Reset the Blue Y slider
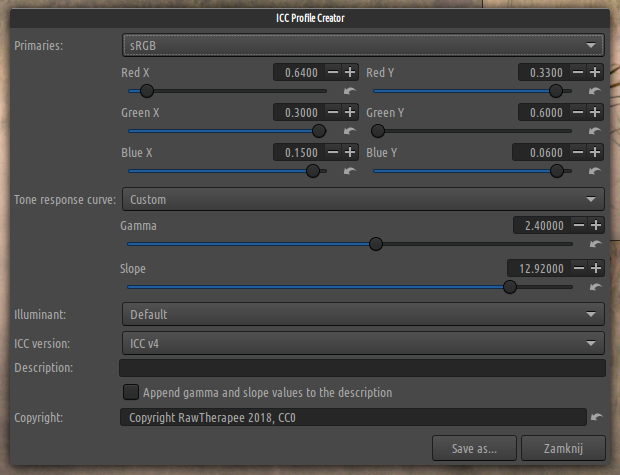The width and height of the screenshot is (620, 475). (595, 171)
